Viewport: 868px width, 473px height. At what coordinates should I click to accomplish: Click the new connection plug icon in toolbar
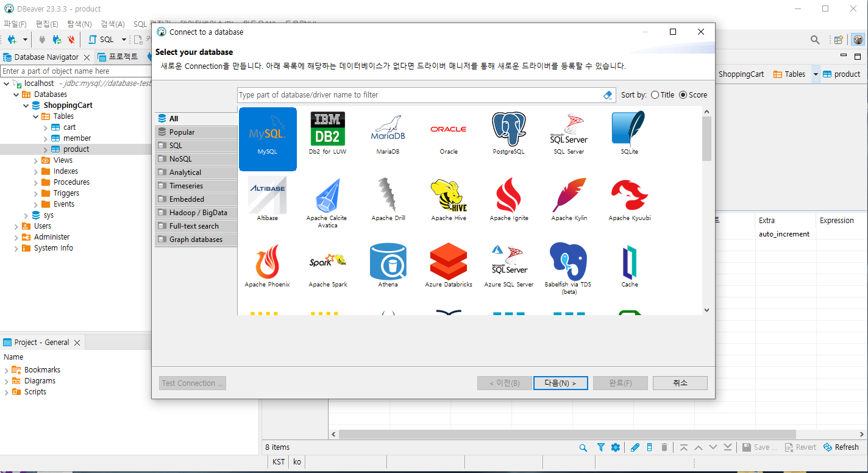pyautogui.click(x=12, y=40)
